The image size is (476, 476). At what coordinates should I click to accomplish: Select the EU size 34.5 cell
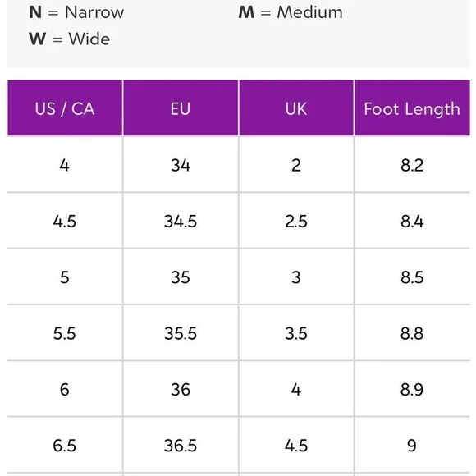click(x=181, y=221)
